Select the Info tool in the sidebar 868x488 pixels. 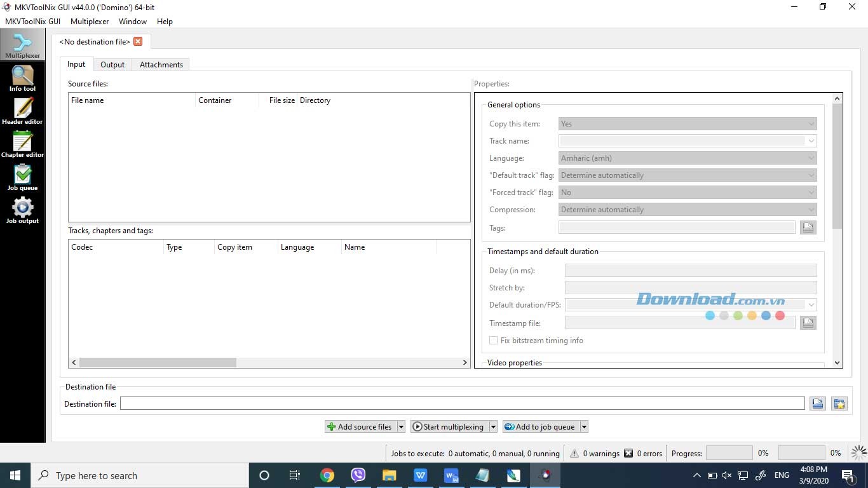tap(22, 78)
